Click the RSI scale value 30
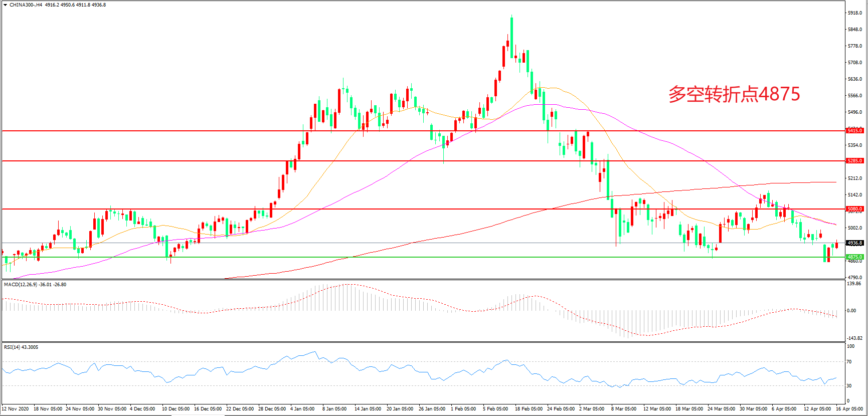The width and height of the screenshot is (868, 416). (849, 386)
